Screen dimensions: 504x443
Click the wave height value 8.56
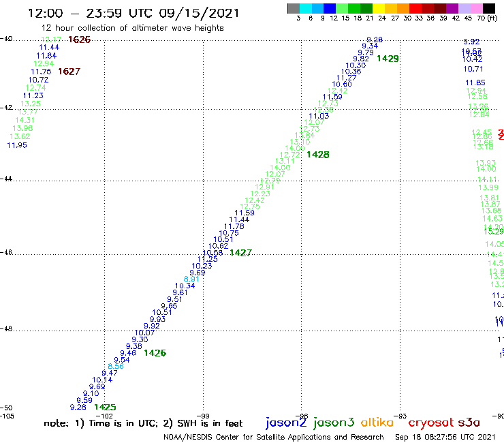pos(116,366)
